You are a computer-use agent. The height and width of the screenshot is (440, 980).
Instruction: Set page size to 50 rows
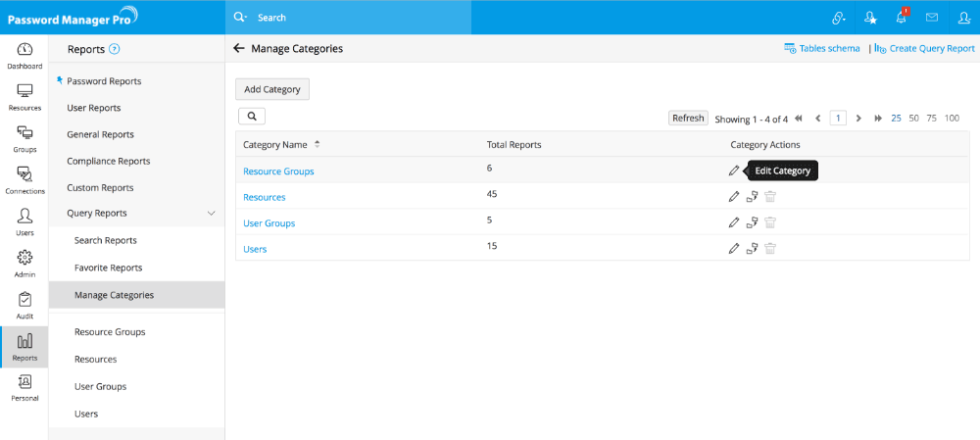(x=913, y=119)
